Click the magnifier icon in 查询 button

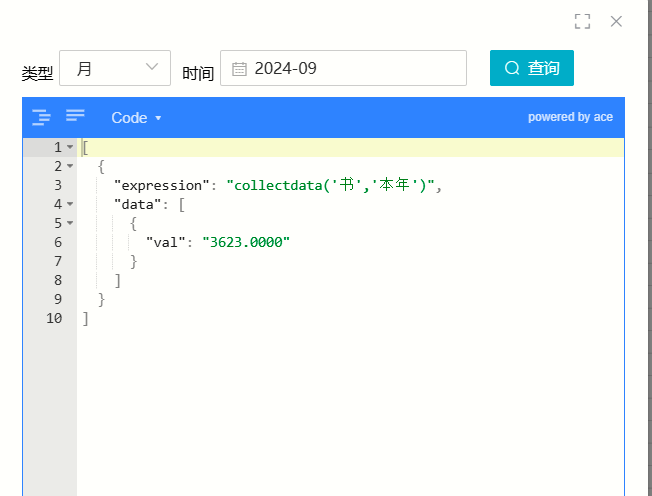pos(512,68)
